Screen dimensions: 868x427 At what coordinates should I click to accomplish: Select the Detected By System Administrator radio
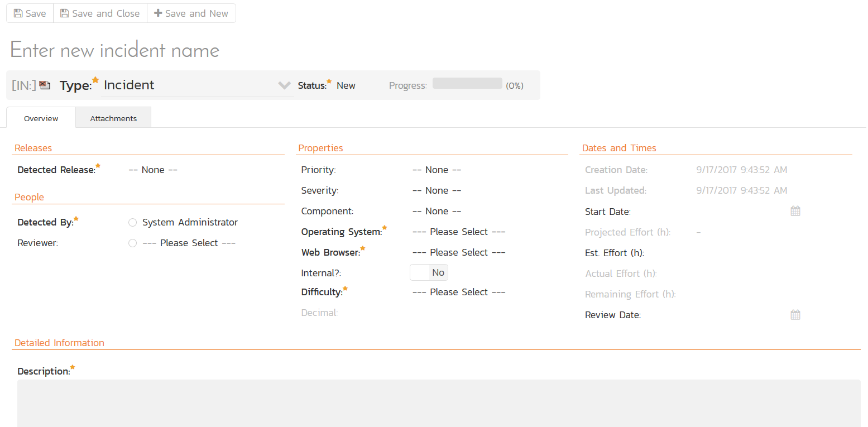point(132,223)
